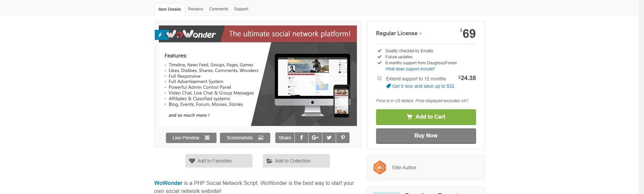Enable Extend support to 12 months checkbox
This screenshot has width=644, height=194.
point(379,78)
